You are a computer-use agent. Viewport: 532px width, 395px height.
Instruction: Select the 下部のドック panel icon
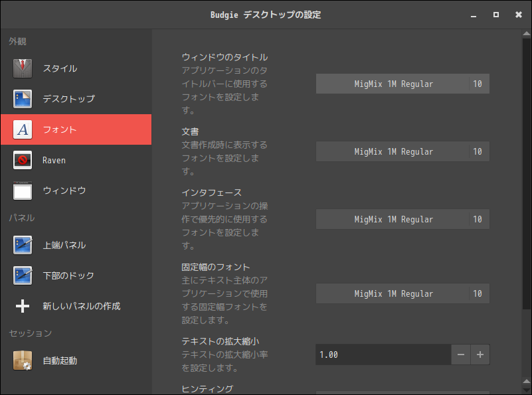click(x=23, y=276)
